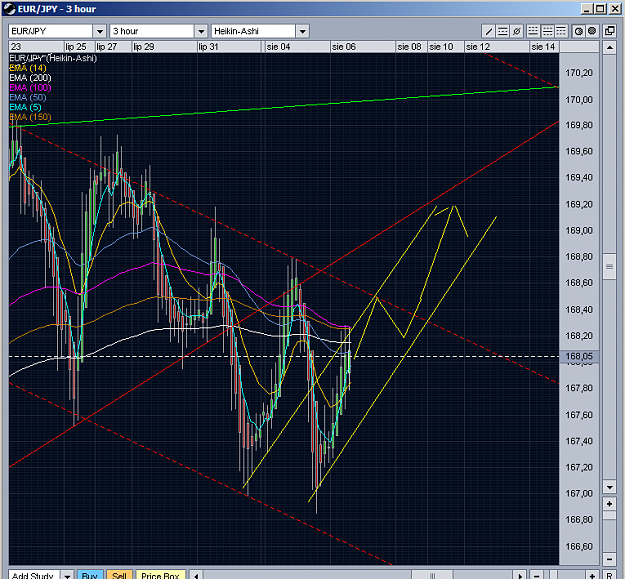Click the horizontal scrollbar thumb
This screenshot has width=625, height=579.
pos(432,575)
